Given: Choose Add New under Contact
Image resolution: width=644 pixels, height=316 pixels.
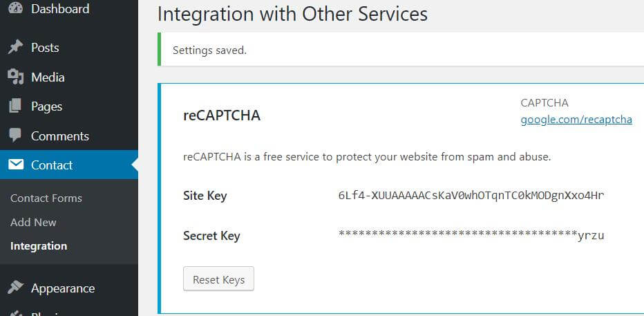Looking at the screenshot, I should coord(33,223).
